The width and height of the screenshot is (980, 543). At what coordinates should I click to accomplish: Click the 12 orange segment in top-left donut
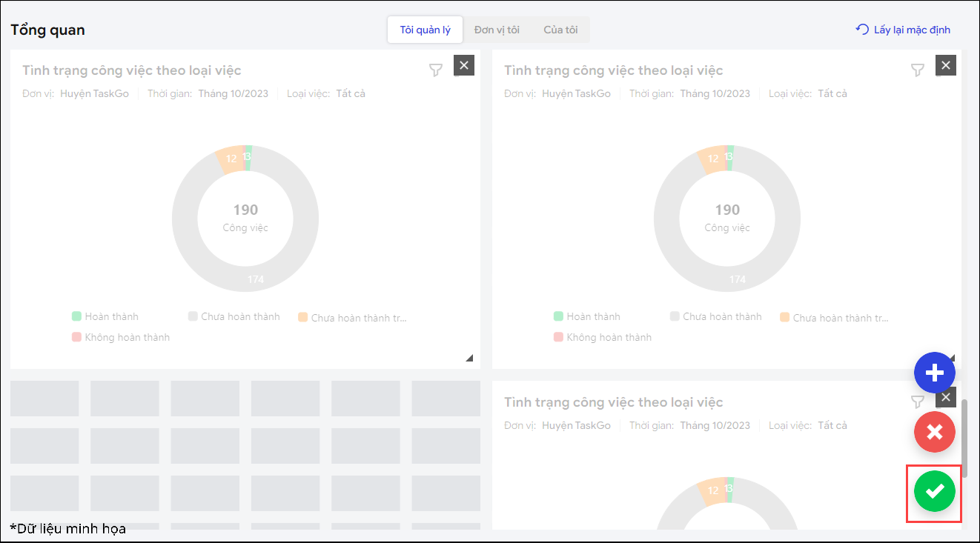click(x=231, y=159)
